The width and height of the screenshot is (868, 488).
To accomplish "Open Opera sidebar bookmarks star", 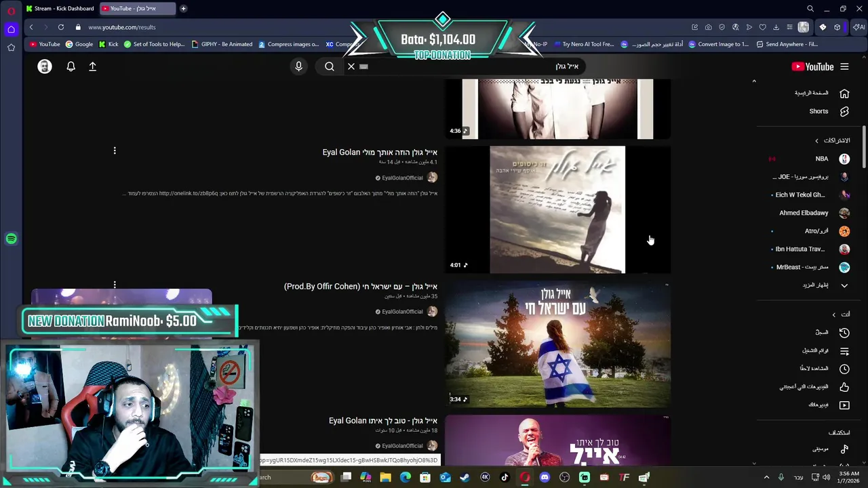I will (x=11, y=47).
